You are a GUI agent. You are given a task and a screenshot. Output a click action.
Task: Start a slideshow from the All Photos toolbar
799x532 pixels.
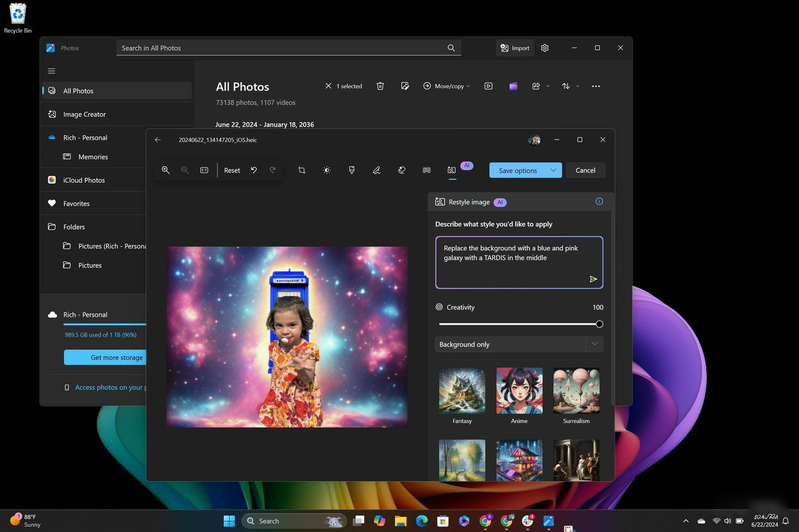[488, 86]
